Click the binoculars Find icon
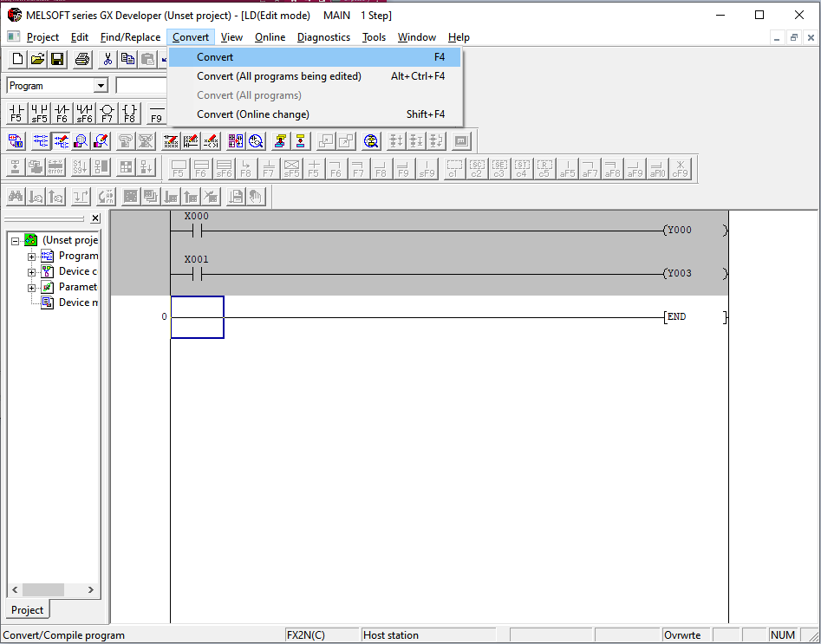 [16, 197]
